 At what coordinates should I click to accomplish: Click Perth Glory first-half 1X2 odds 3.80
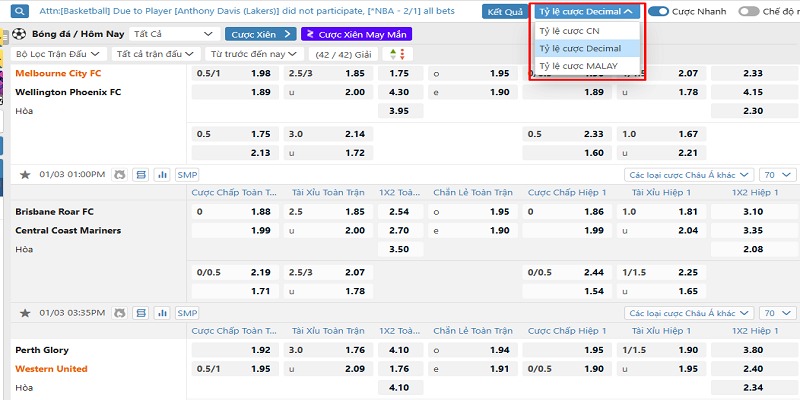[x=755, y=350]
